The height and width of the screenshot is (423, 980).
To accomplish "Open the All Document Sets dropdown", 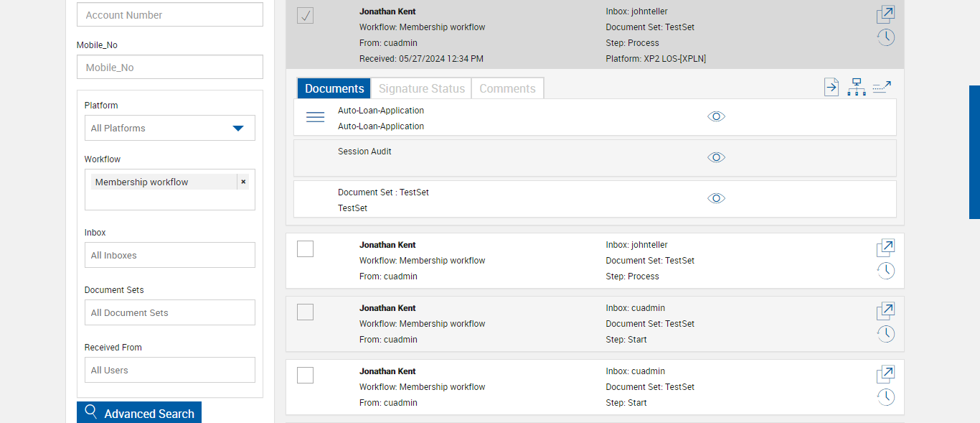I will (x=169, y=312).
